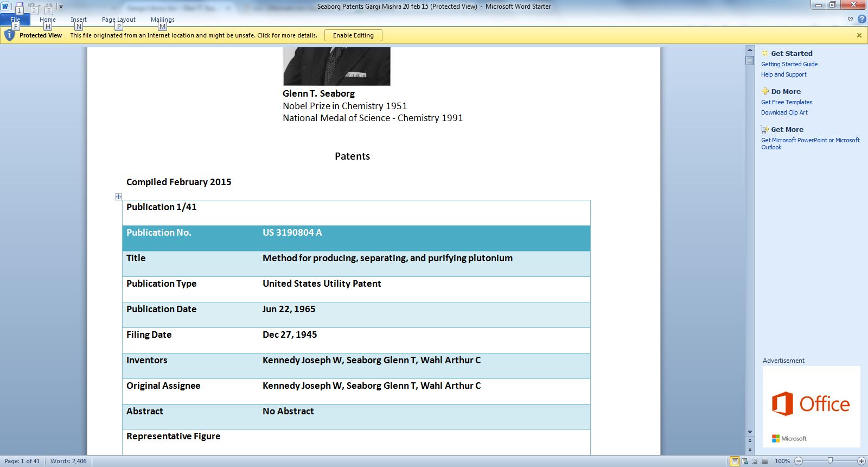868x467 pixels.
Task: Click the 'Patents' heading text
Action: pyautogui.click(x=352, y=156)
